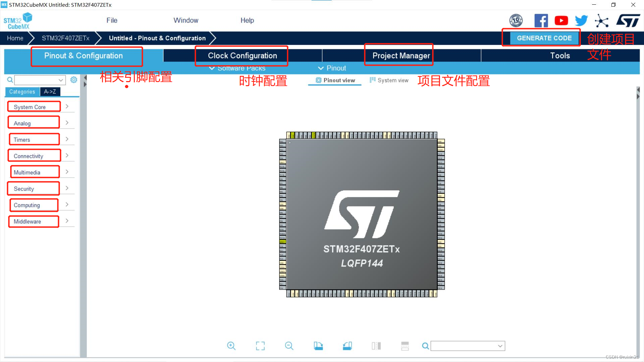Select the Pinout view tab

[335, 80]
